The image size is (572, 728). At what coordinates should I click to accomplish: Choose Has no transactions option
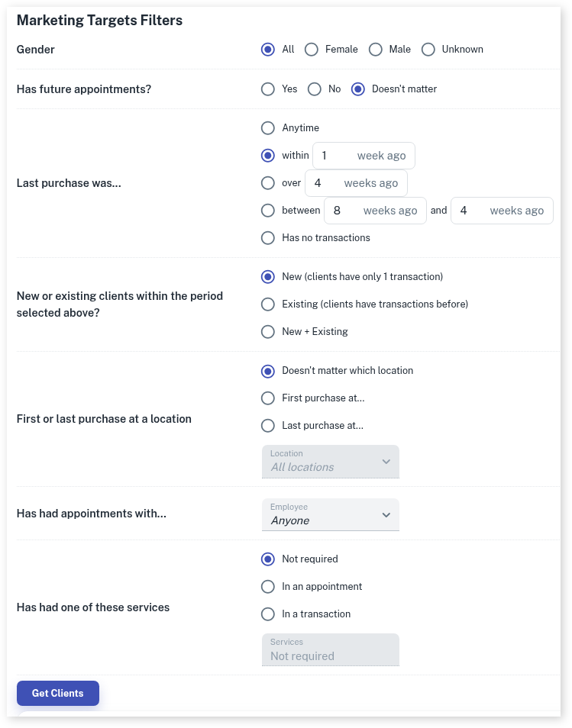point(268,238)
